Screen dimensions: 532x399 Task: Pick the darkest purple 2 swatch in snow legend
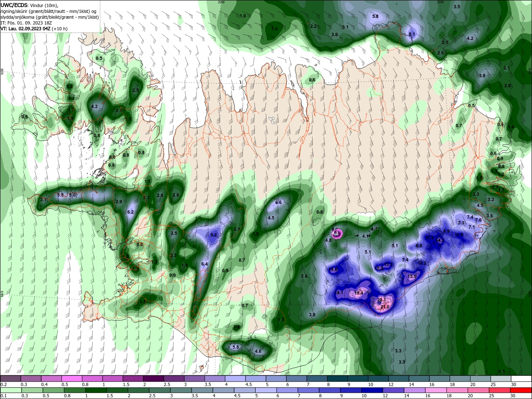tap(153, 379)
